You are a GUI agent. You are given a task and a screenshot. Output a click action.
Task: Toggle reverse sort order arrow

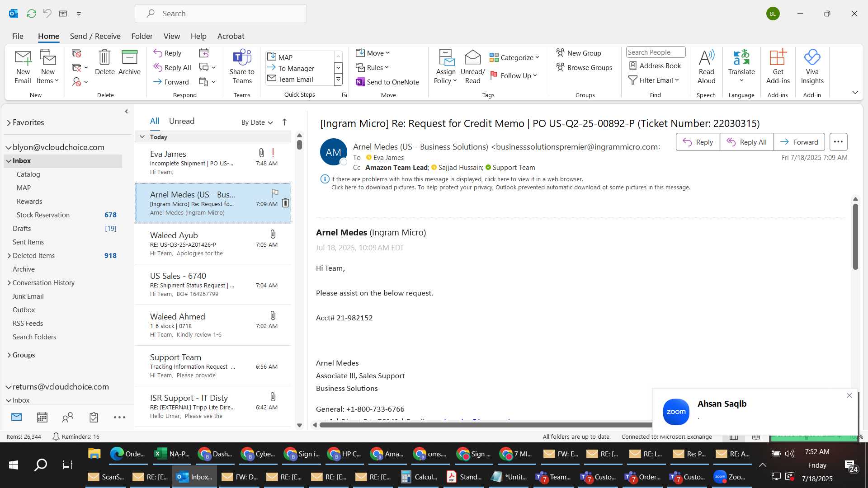(x=284, y=122)
